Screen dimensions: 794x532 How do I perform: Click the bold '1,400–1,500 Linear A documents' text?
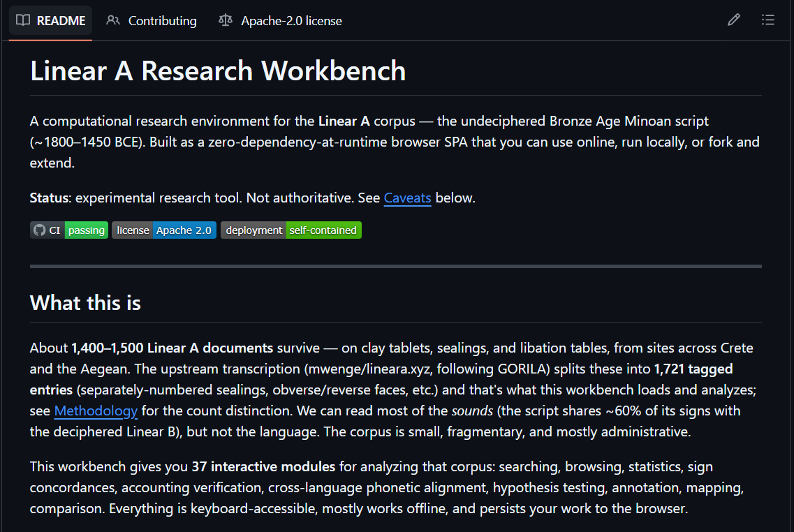172,348
